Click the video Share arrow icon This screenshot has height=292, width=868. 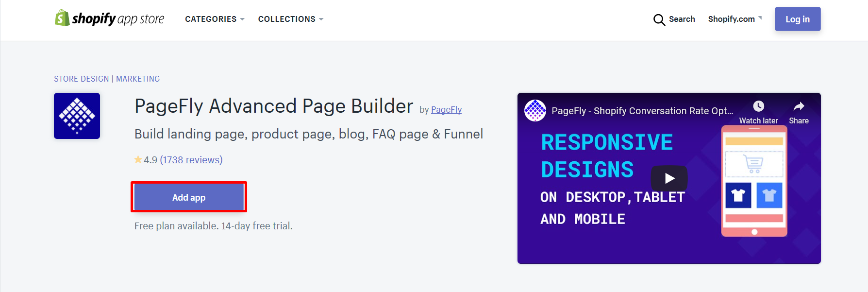click(x=799, y=106)
